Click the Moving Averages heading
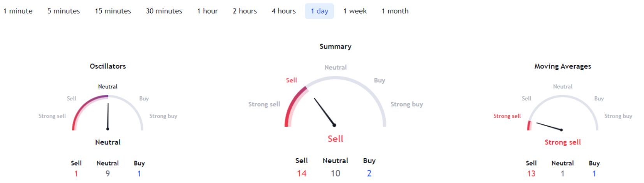 tap(563, 66)
